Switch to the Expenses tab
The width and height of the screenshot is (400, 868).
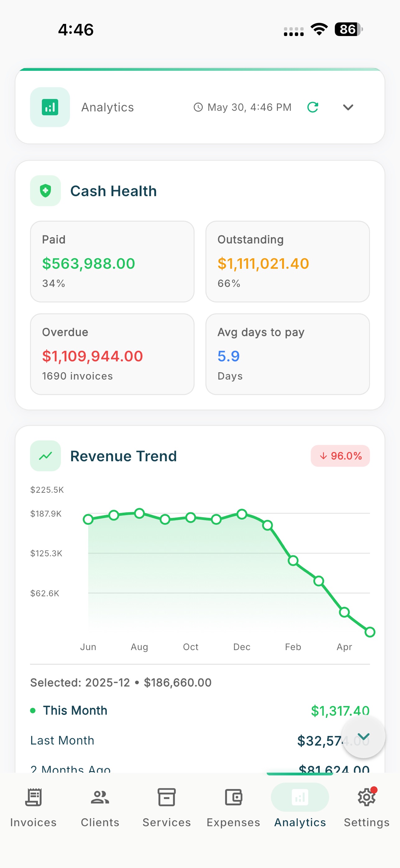233,808
